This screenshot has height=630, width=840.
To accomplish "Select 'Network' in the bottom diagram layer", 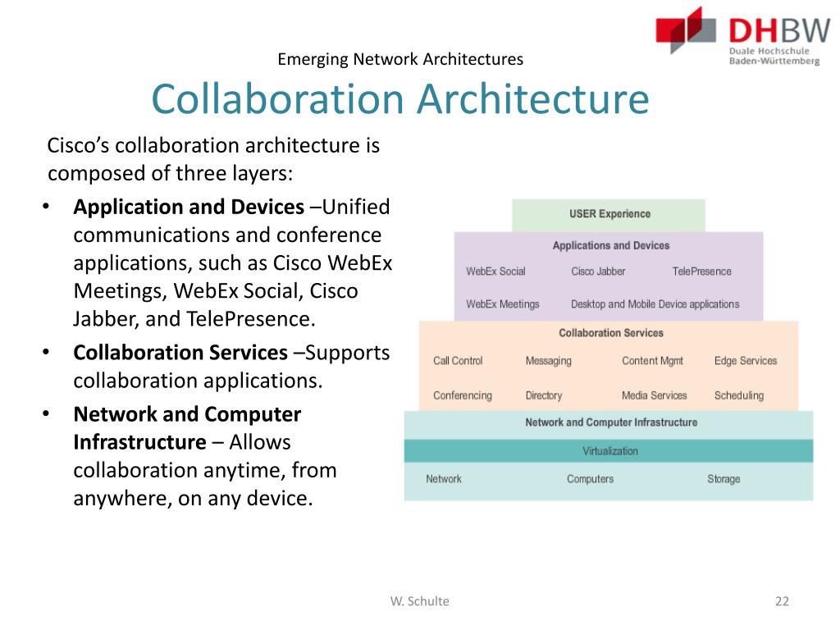I will tap(444, 479).
